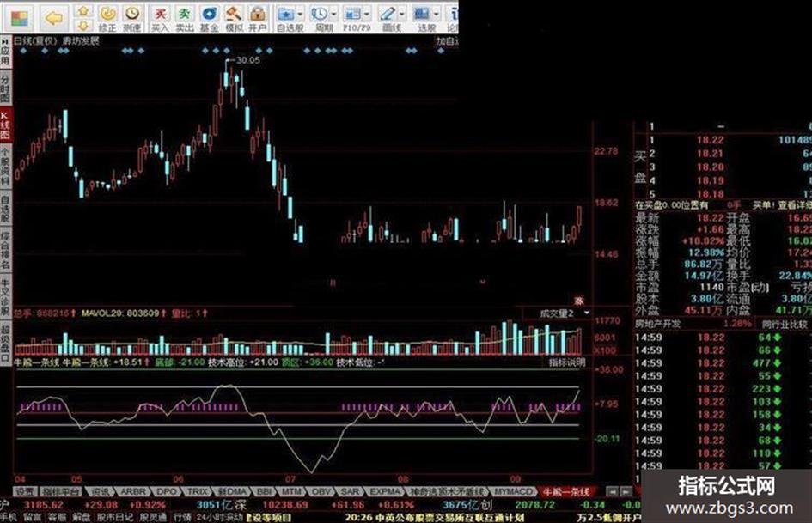812x523 pixels.
Task: Open 超级盘口 sidebar tab
Action: click(x=5, y=343)
